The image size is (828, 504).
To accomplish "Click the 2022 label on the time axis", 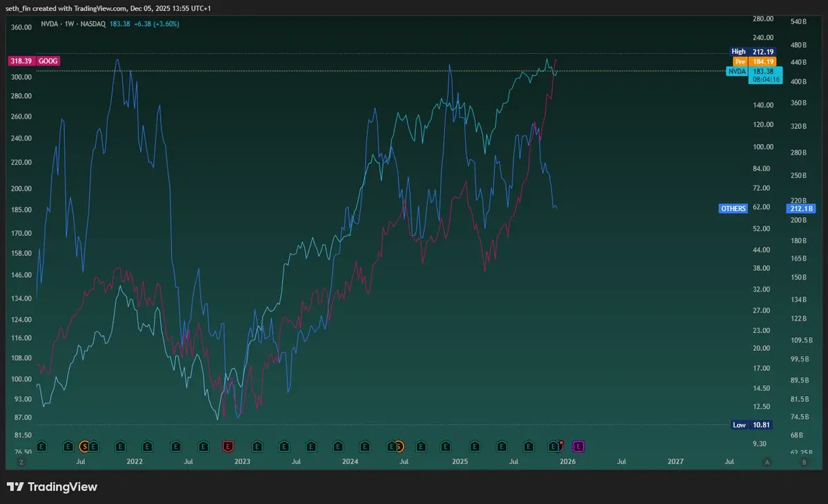I will tap(135, 461).
